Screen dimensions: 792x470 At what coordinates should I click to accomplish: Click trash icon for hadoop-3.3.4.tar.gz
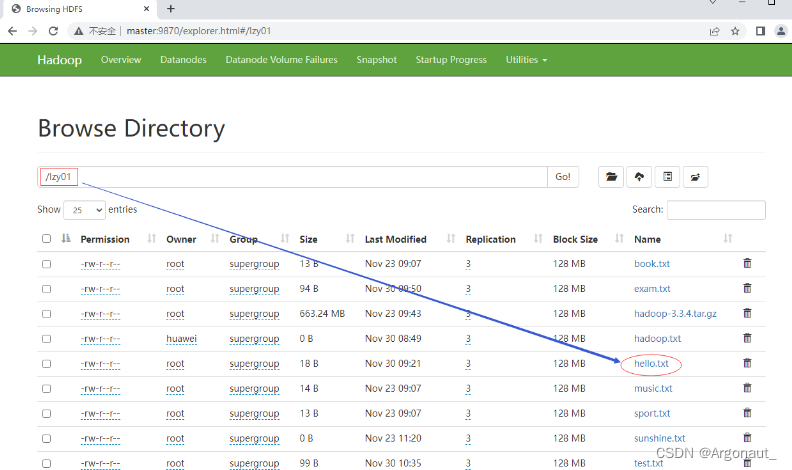click(746, 313)
